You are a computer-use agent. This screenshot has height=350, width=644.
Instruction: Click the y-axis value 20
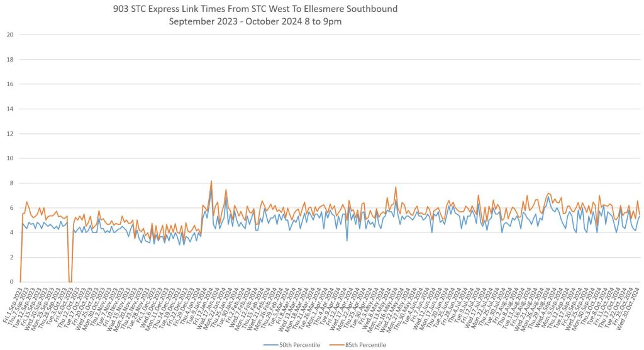9,35
